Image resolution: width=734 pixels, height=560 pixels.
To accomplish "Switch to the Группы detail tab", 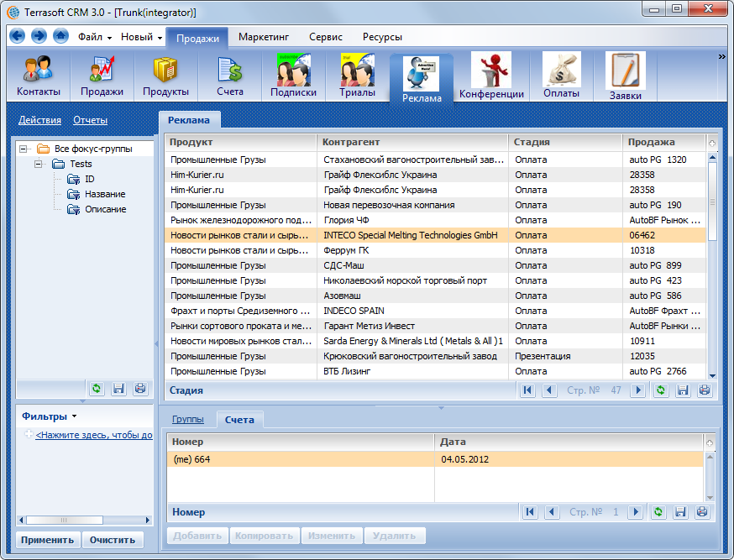I will [188, 419].
